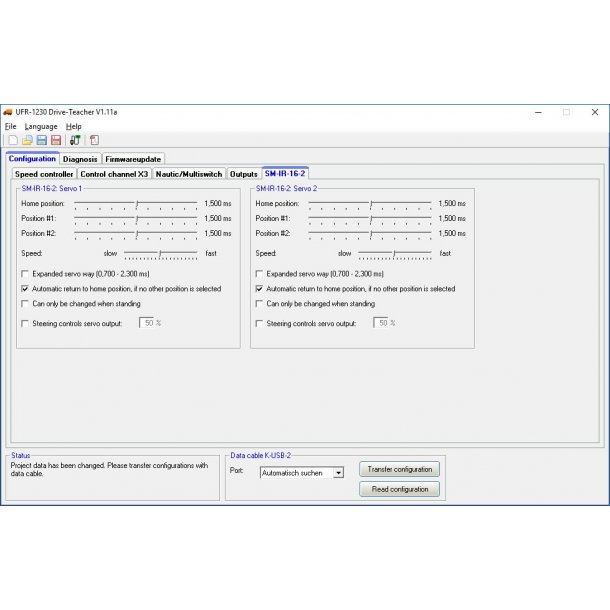Switch to the Diagnosis tab
610x610 pixels.
point(80,159)
